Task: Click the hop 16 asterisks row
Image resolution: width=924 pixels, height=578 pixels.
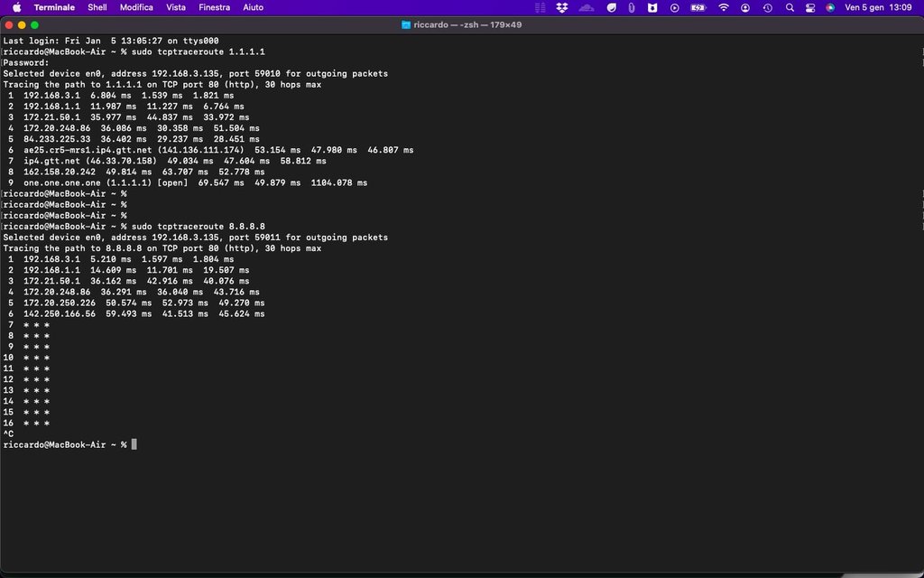Action: click(26, 423)
